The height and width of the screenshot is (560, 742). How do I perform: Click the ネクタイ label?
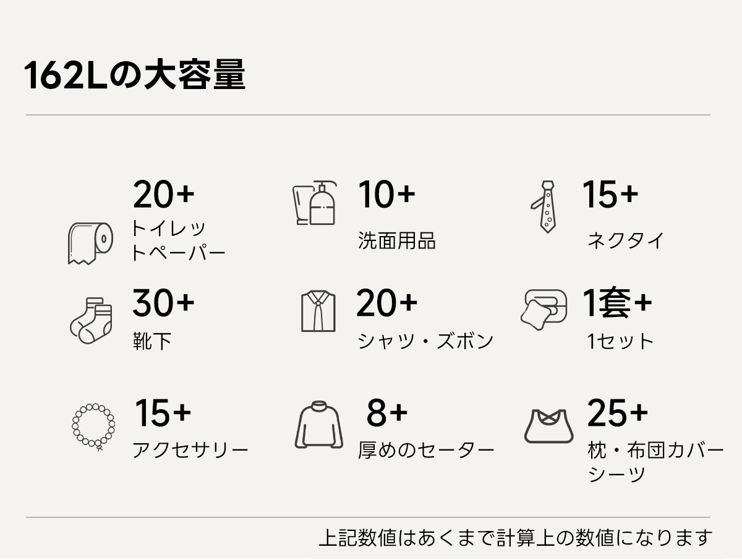tap(625, 240)
